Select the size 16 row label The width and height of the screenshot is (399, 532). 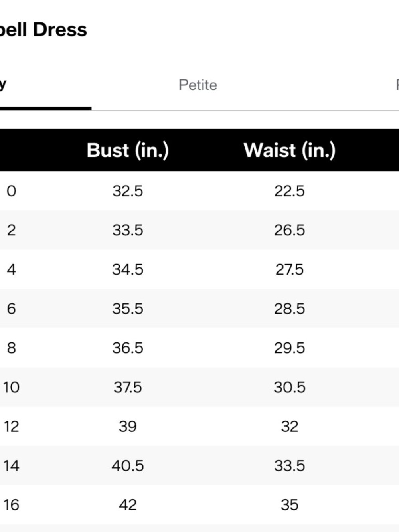click(x=12, y=505)
